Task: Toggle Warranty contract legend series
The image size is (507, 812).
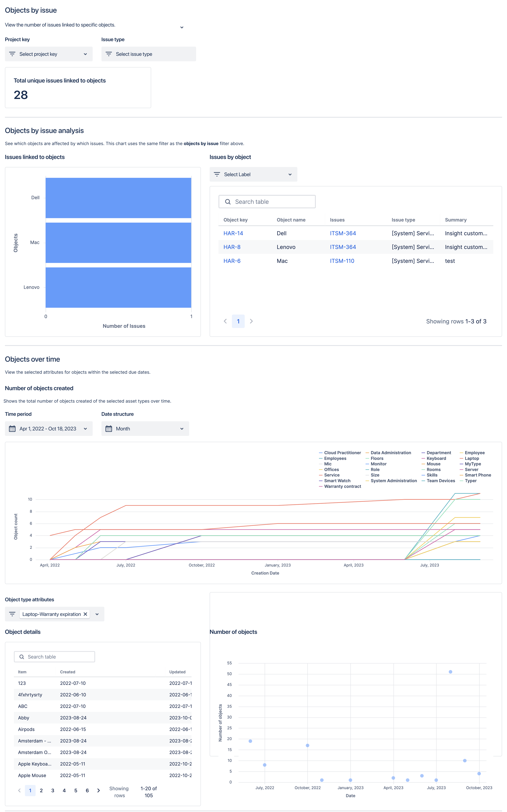Action: coord(340,486)
